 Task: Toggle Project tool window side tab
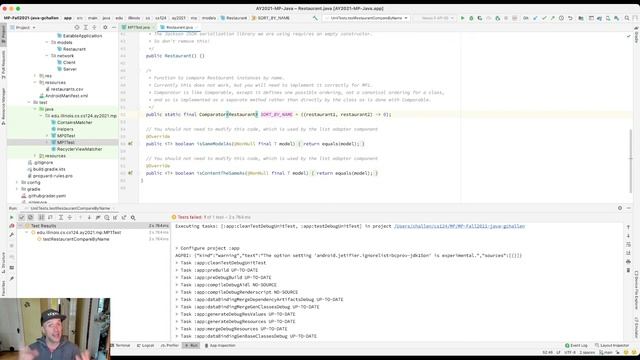point(3,34)
